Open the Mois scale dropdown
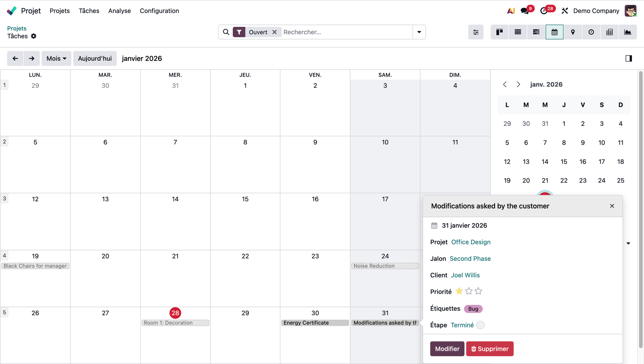The width and height of the screenshot is (644, 364). point(56,58)
